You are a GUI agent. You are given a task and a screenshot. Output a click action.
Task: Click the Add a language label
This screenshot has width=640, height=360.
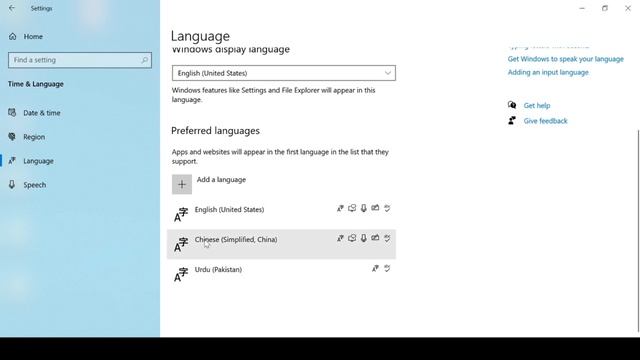click(x=221, y=180)
